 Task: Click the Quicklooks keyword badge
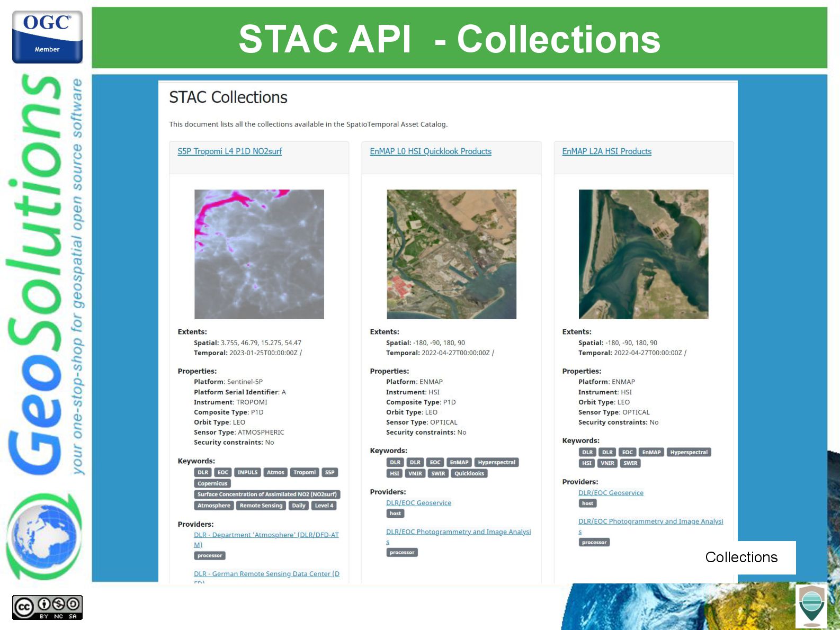(469, 473)
